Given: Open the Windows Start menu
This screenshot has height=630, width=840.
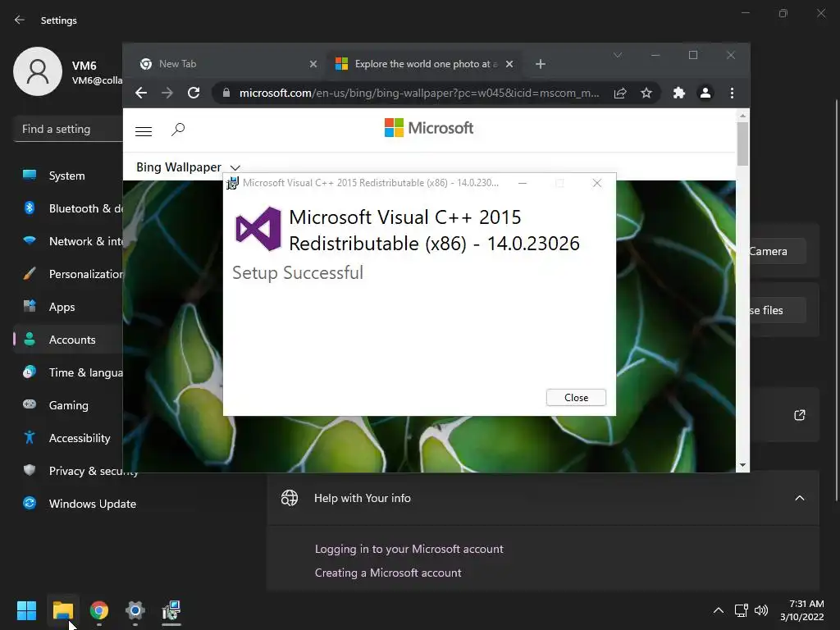Looking at the screenshot, I should click(x=26, y=610).
